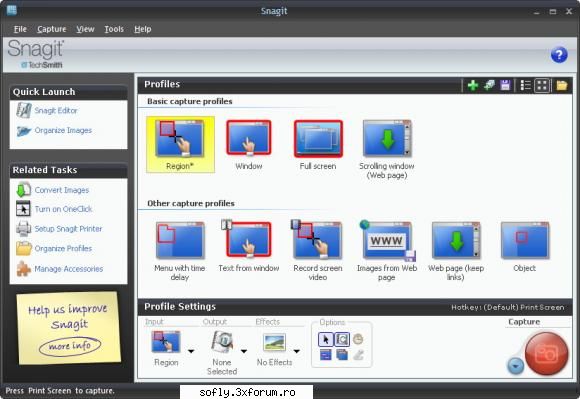
Task: Switch Profiles to thumbnail grid view
Action: (542, 85)
